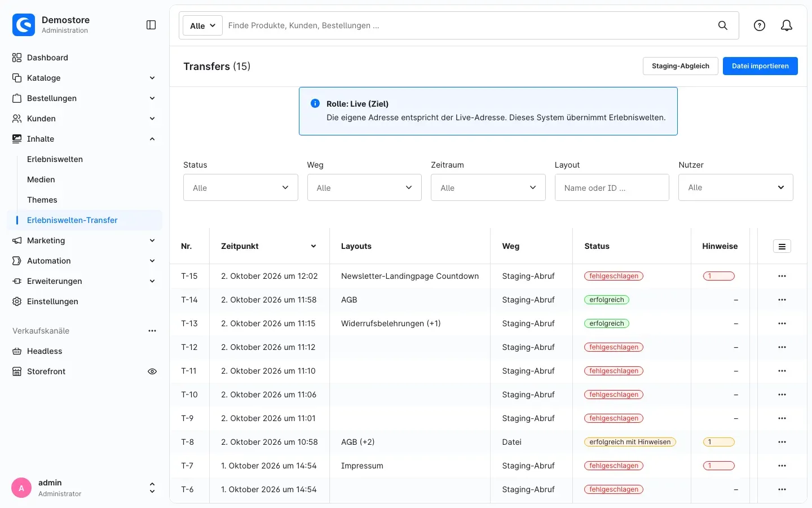Open the help question mark icon
The image size is (812, 508).
pyautogui.click(x=760, y=25)
